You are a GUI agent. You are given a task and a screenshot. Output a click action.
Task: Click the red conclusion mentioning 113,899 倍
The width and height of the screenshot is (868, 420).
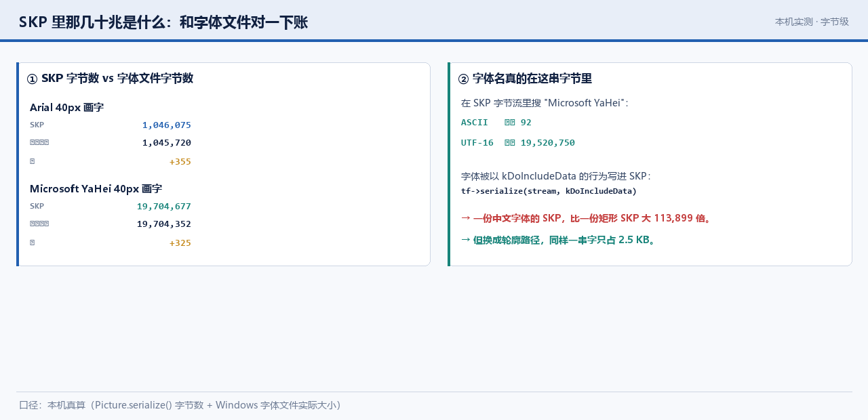coord(586,218)
